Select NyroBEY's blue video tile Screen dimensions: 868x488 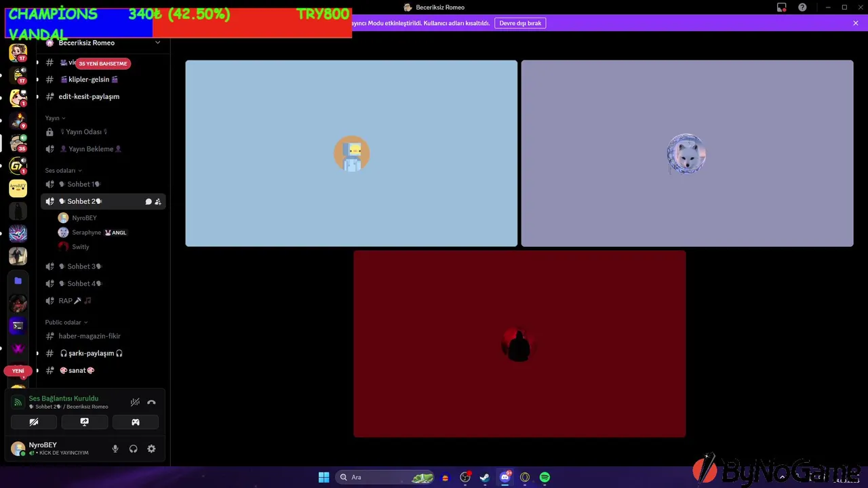[x=351, y=153]
